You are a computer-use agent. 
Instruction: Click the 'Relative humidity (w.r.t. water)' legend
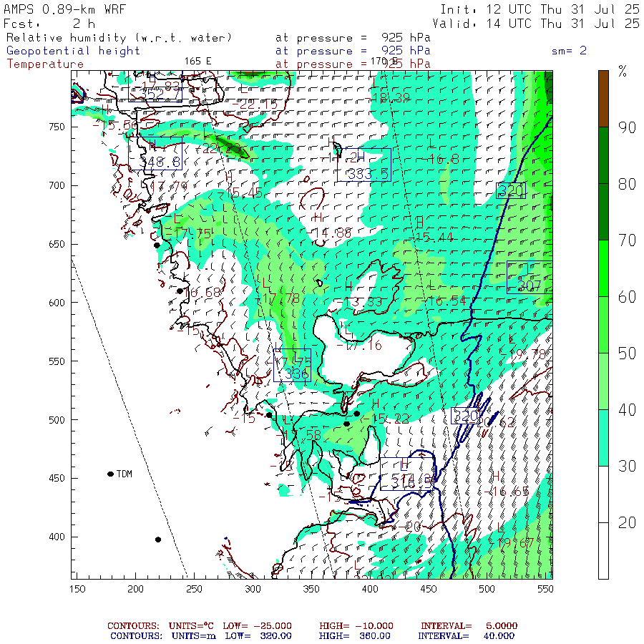point(119,38)
